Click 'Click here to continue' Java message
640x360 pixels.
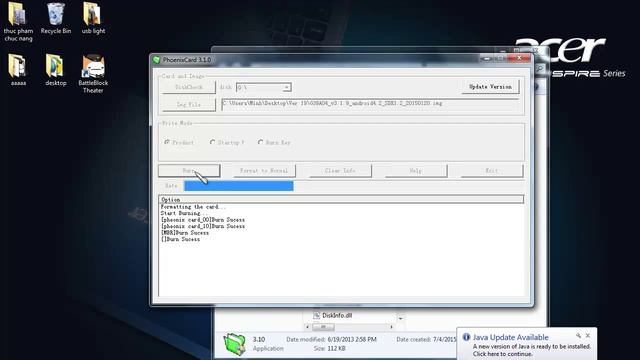tap(502, 354)
